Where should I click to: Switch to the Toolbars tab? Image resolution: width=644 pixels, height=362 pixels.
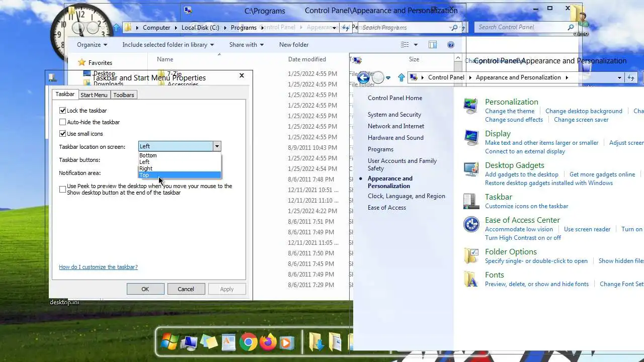(124, 95)
